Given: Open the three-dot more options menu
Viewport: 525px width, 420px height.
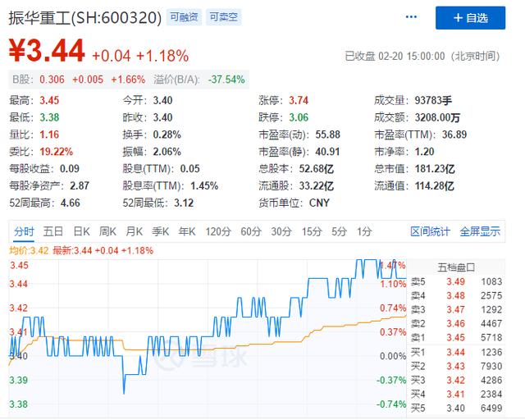Looking at the screenshot, I should (x=411, y=17).
